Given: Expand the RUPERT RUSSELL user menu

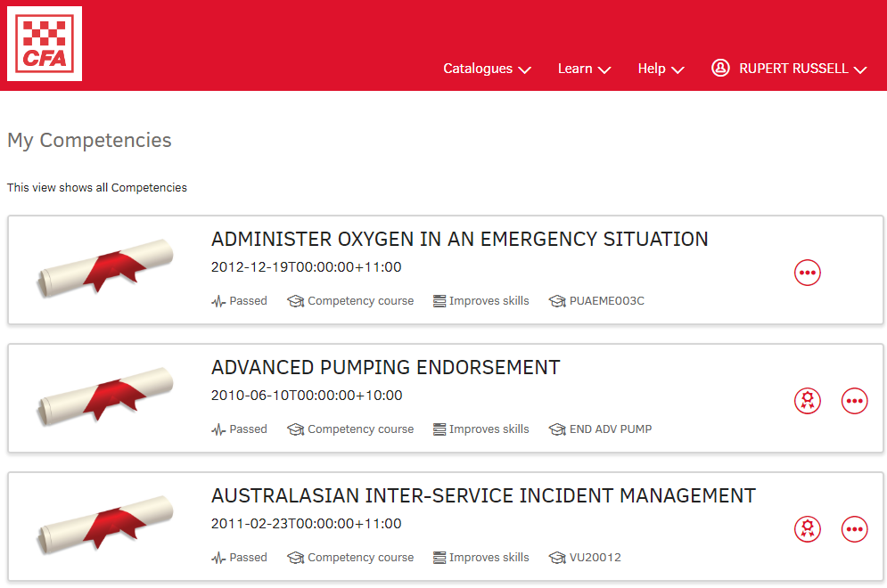Looking at the screenshot, I should [789, 69].
